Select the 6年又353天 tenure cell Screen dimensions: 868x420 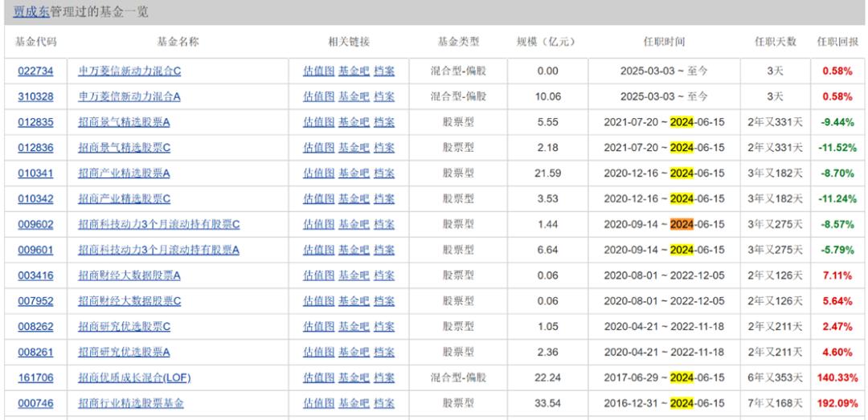point(775,378)
